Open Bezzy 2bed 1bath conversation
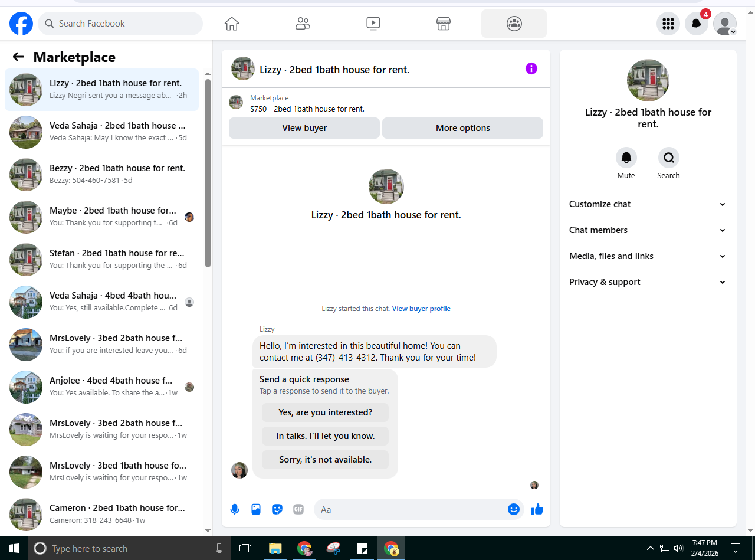Viewport: 755px width, 560px height. pos(101,175)
